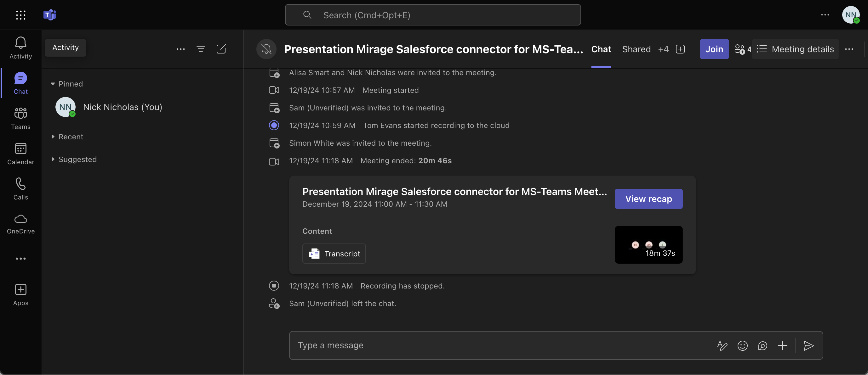Click the View recap button
868x375 pixels.
pos(648,199)
